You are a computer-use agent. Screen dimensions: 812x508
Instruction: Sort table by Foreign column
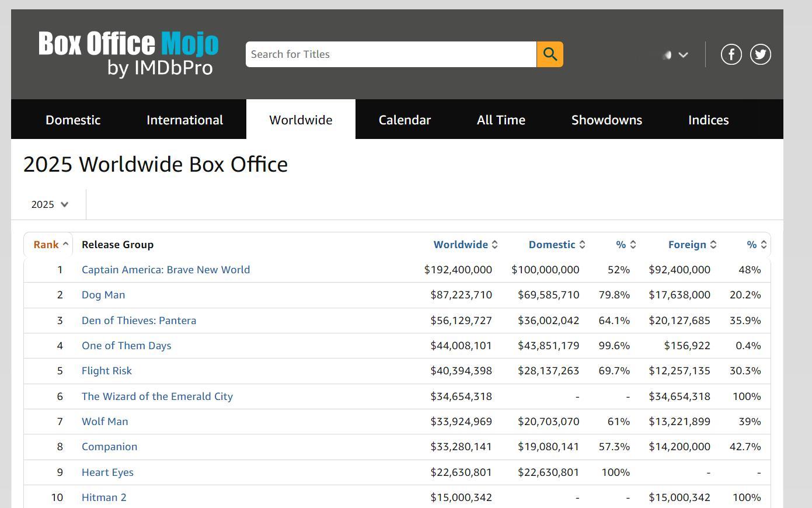(692, 245)
